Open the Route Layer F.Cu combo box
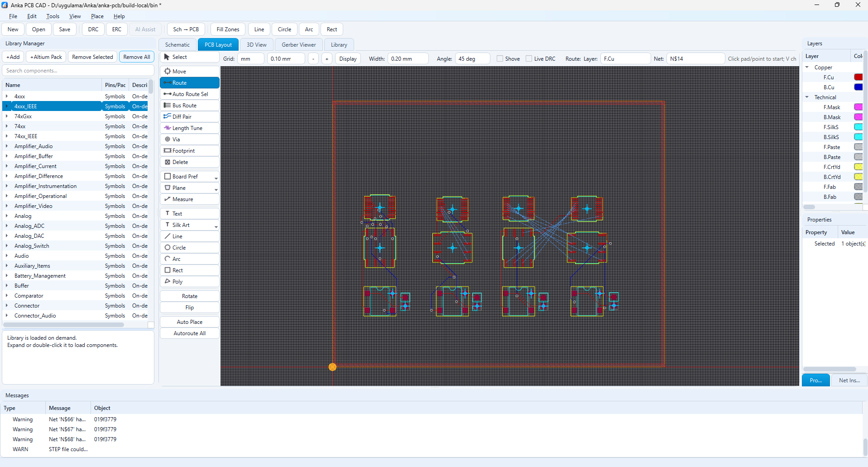 (625, 59)
